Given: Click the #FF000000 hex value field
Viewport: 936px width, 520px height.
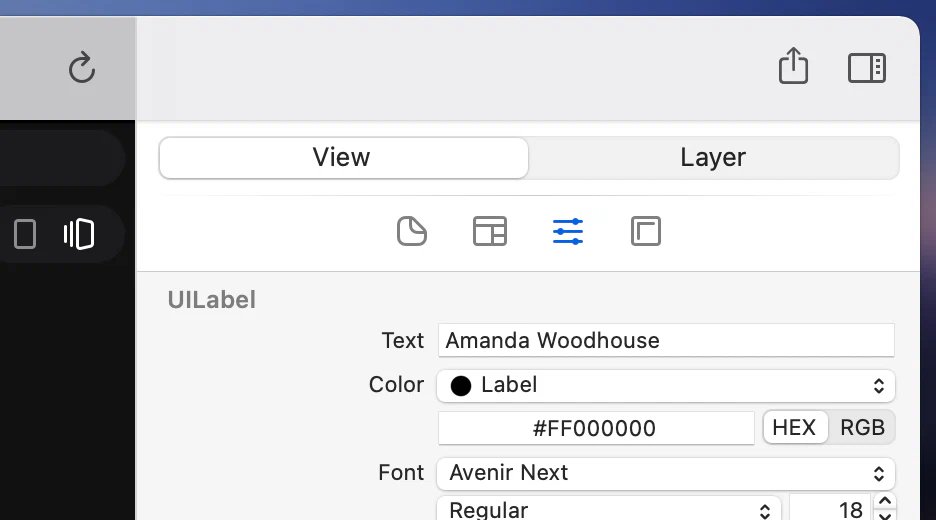Looking at the screenshot, I should pyautogui.click(x=596, y=428).
